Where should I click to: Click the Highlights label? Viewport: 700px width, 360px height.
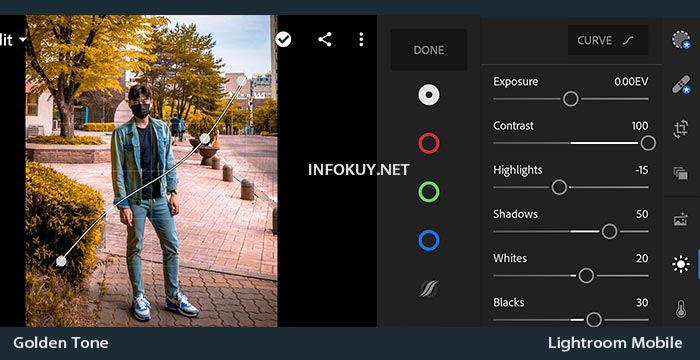pos(518,171)
